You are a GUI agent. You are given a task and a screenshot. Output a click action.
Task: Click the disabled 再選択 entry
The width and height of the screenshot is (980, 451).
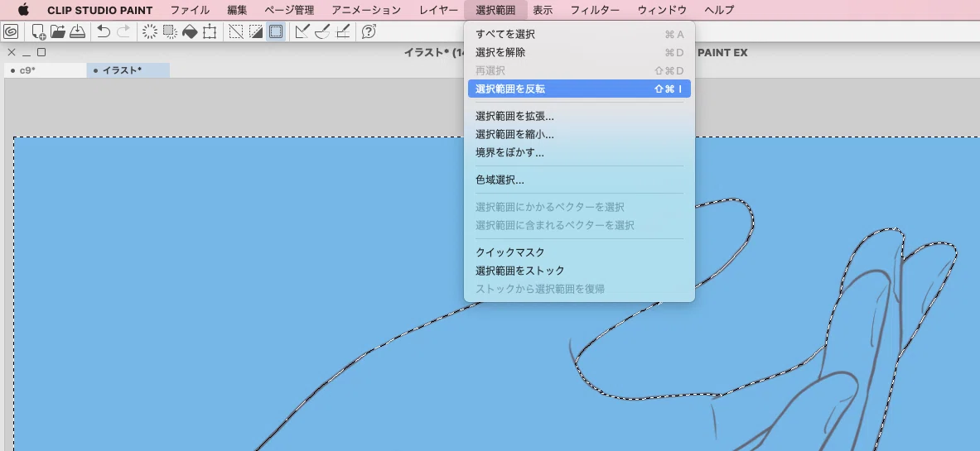tap(579, 70)
